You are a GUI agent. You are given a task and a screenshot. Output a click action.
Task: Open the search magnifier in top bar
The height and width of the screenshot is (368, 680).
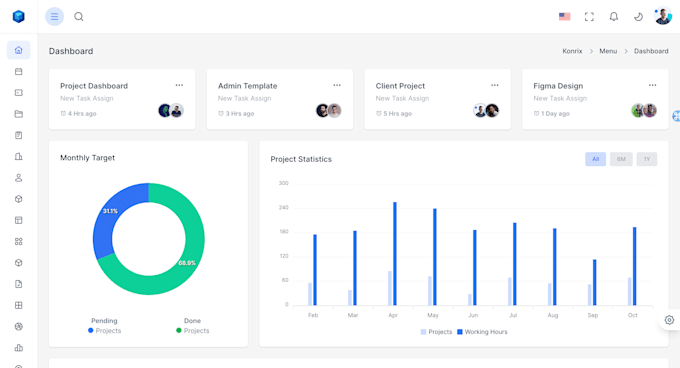point(78,16)
